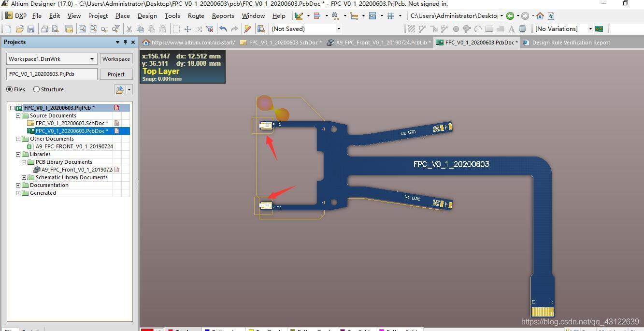
Task: Click the Browse Libraries inspect icon
Action: pyautogui.click(x=261, y=29)
